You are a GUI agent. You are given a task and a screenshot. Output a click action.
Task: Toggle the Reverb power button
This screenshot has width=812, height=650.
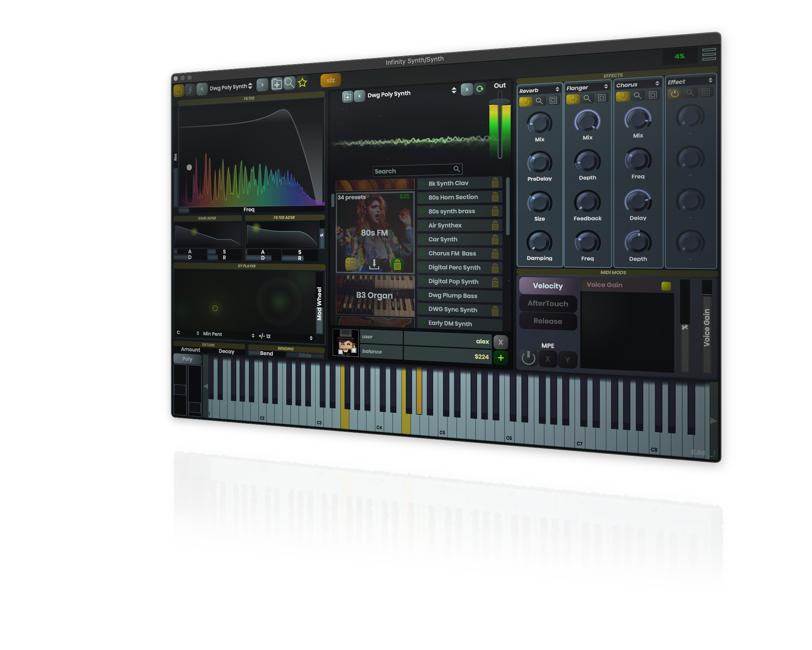coord(525,102)
